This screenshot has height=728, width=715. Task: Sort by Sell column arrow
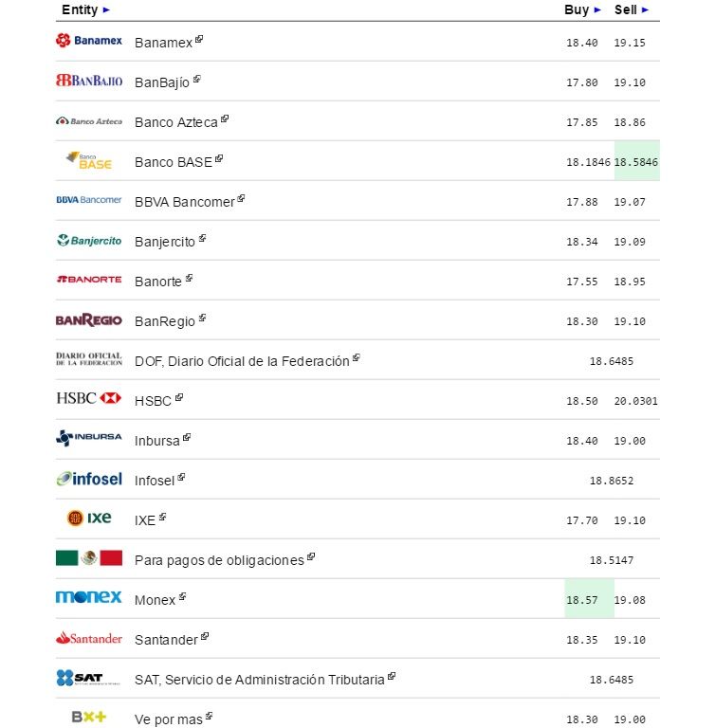646,9
